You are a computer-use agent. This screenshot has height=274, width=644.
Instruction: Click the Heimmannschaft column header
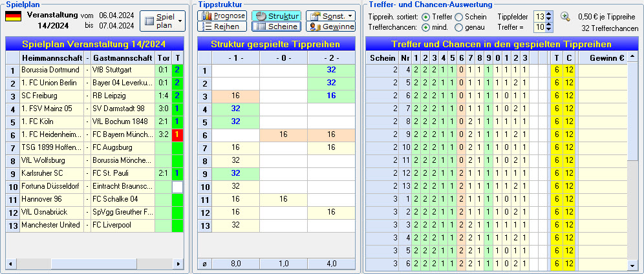tap(51, 58)
